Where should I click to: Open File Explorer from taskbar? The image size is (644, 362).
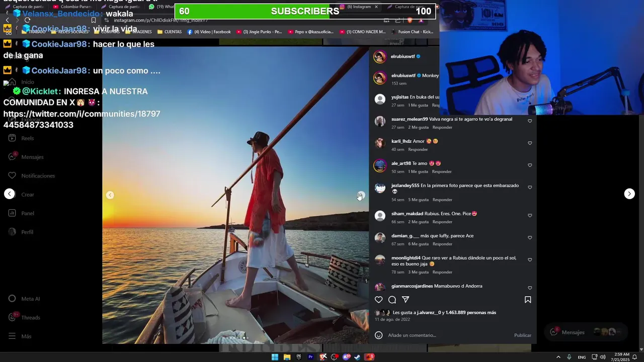(x=287, y=357)
